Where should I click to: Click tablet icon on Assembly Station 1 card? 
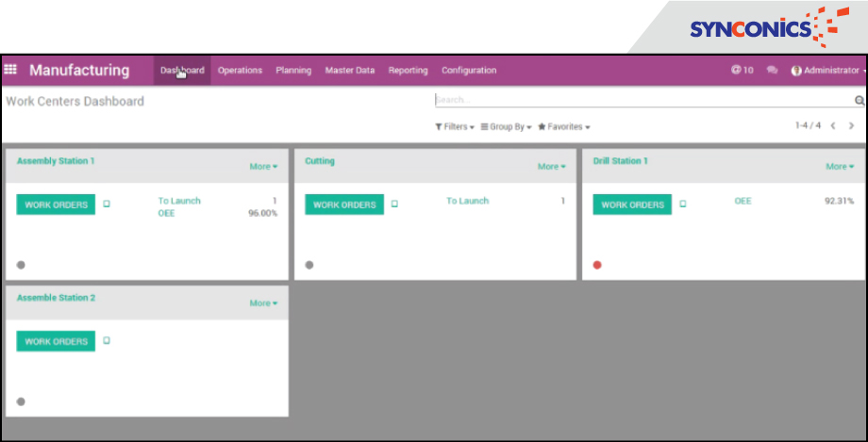click(x=107, y=205)
